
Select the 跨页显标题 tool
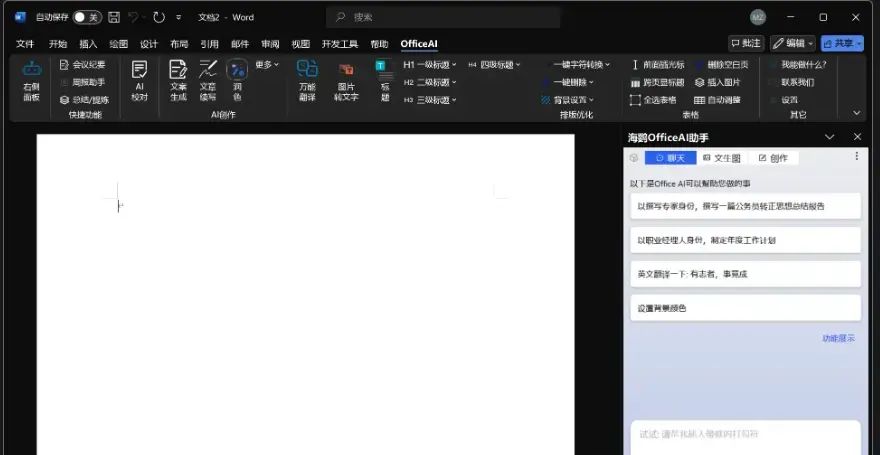657,82
